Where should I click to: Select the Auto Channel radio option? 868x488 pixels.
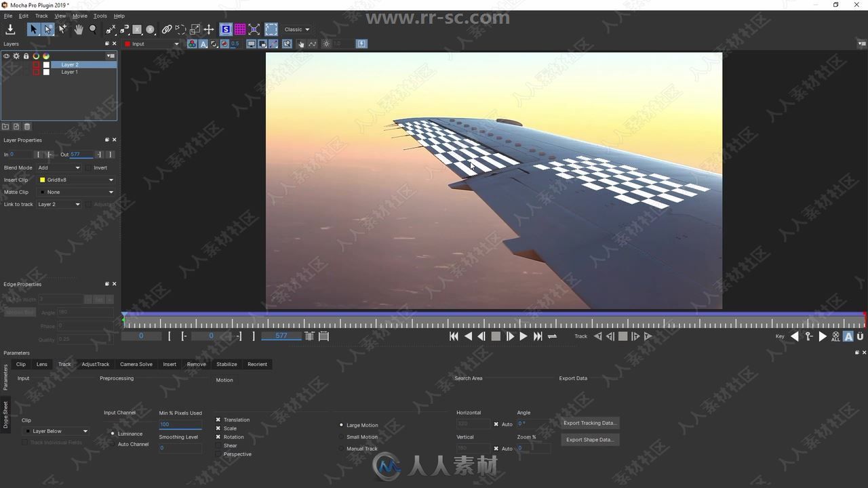pyautogui.click(x=113, y=444)
